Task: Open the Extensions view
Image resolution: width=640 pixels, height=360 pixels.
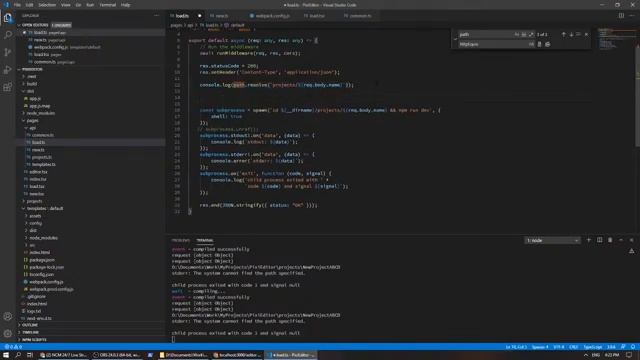Action: pyautogui.click(x=8, y=87)
